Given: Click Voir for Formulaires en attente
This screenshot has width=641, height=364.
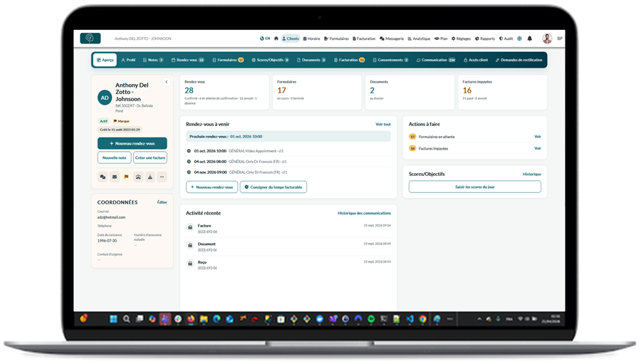Looking at the screenshot, I should (x=538, y=137).
